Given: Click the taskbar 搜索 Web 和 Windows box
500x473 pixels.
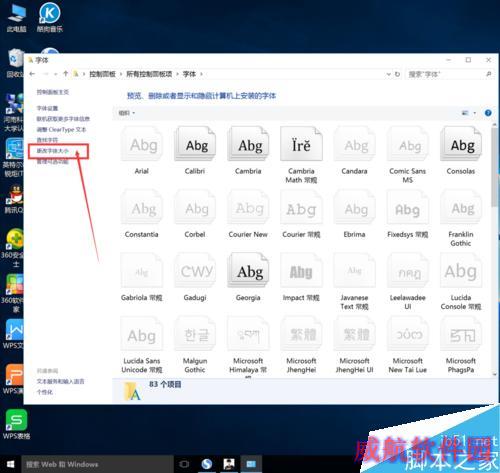Looking at the screenshot, I should 98,464.
